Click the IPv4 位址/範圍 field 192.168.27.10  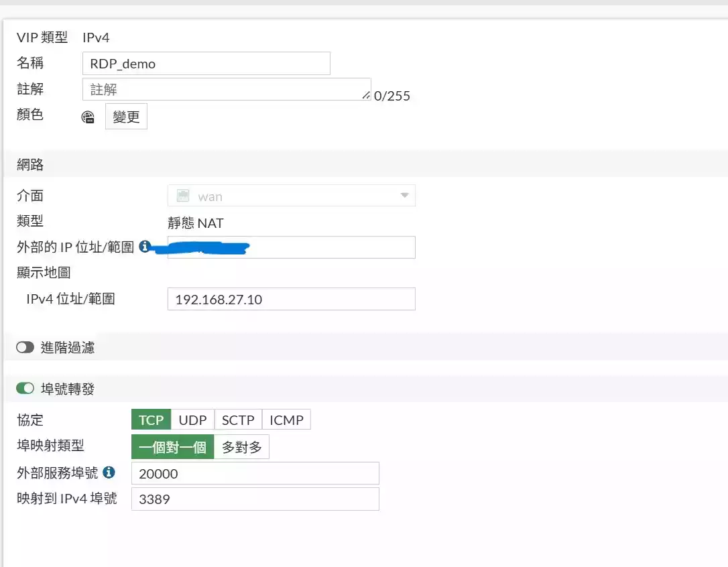291,299
